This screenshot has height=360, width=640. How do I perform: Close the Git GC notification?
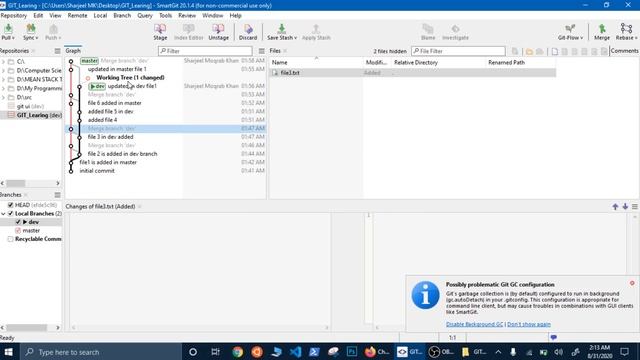click(x=632, y=283)
